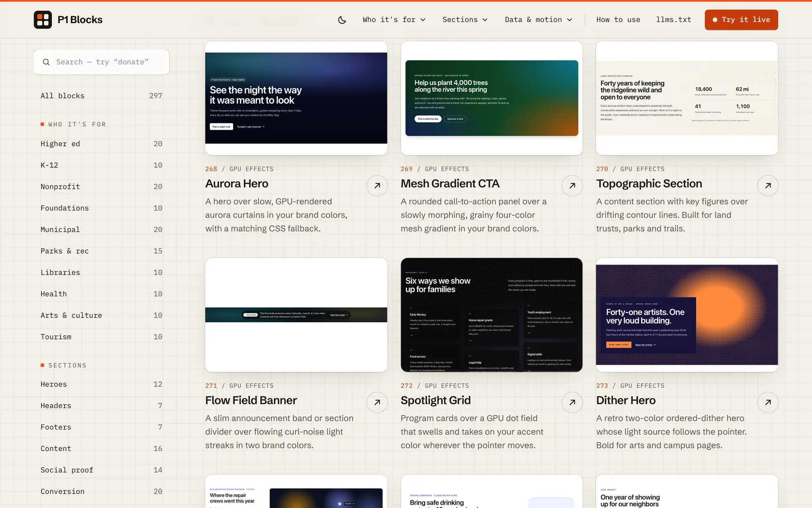The image size is (812, 508).
Task: Filter by Libraries category
Action: click(x=101, y=273)
